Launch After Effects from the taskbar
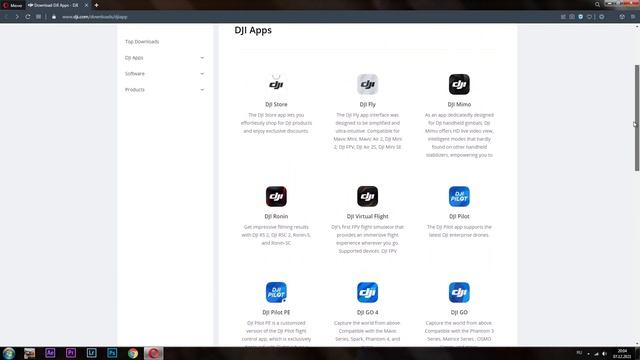Viewport: 640px width, 360px height. 50,353
